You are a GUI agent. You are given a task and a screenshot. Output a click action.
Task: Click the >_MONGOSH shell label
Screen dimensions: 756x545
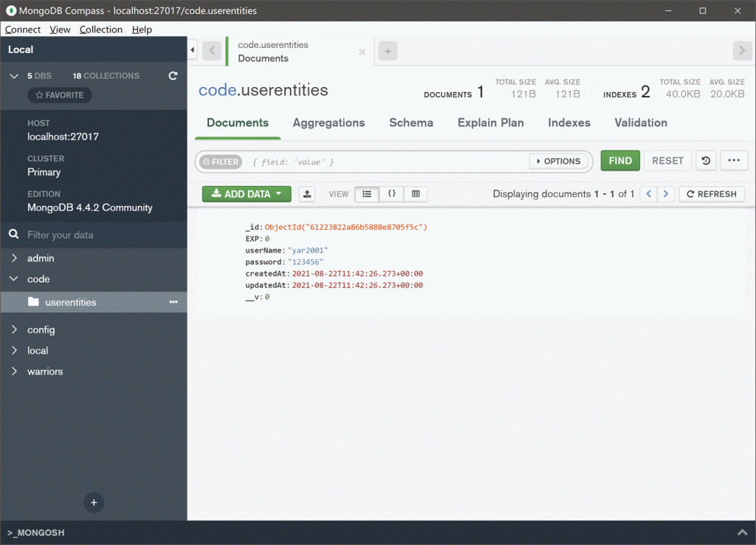[35, 532]
